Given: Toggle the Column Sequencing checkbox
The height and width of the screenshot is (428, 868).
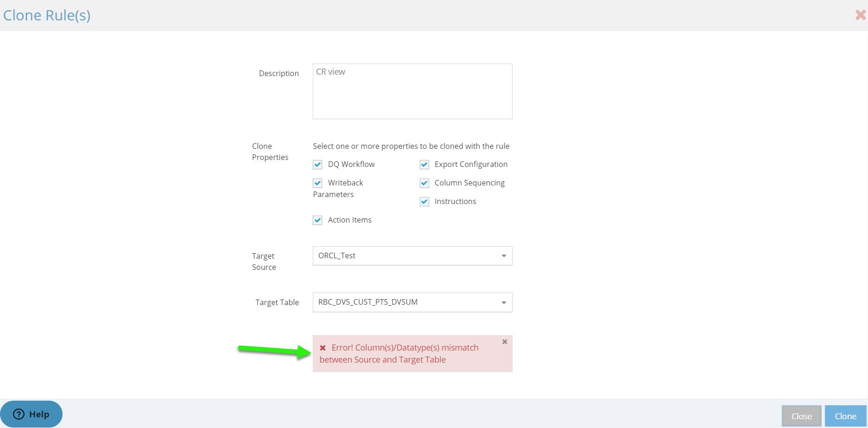Looking at the screenshot, I should [x=424, y=183].
